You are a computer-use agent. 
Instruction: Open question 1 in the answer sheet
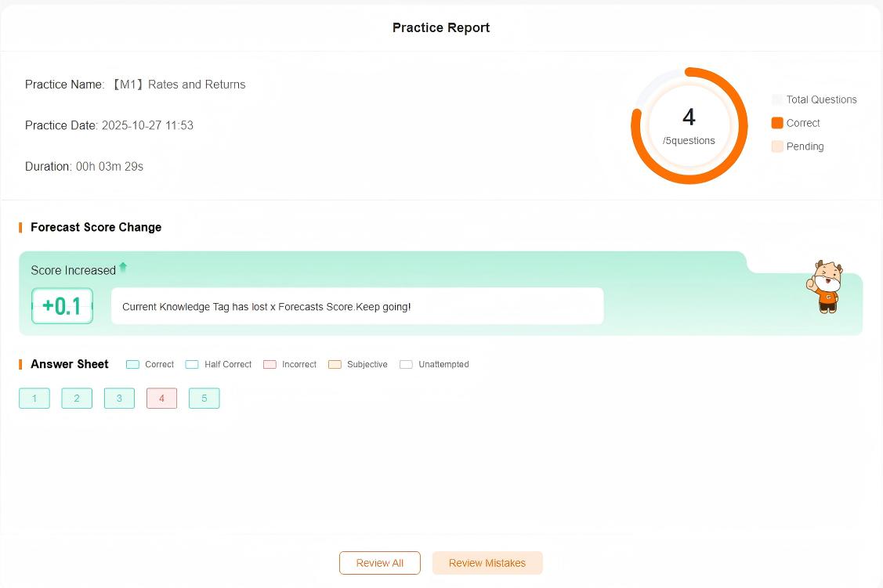point(34,399)
